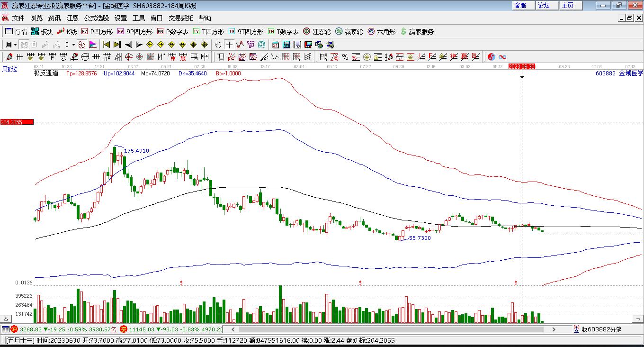Open the 公式选股 menu
The image size is (644, 347).
pyautogui.click(x=97, y=18)
